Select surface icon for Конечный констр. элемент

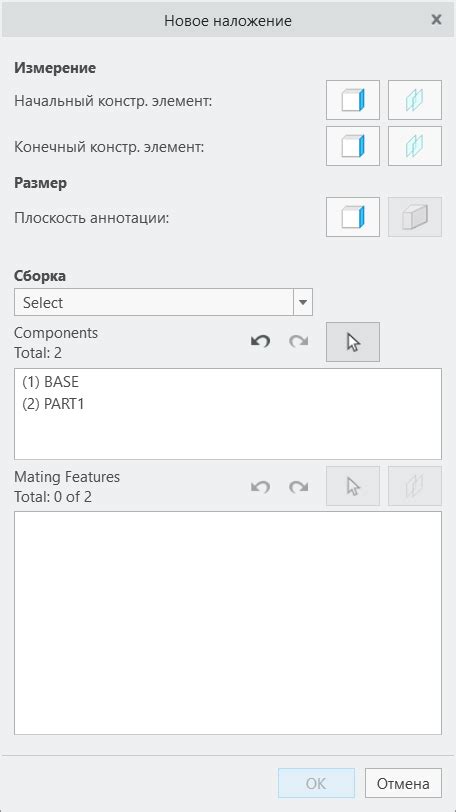[x=352, y=146]
